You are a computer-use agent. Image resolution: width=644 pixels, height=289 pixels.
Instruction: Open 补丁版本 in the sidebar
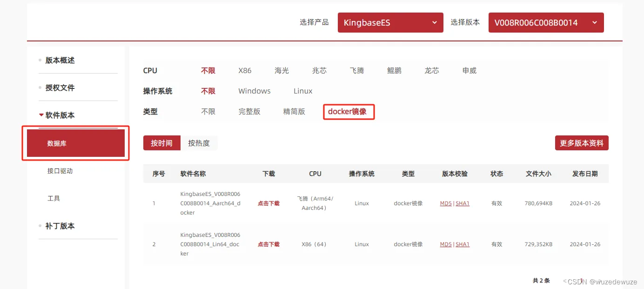tap(60, 226)
